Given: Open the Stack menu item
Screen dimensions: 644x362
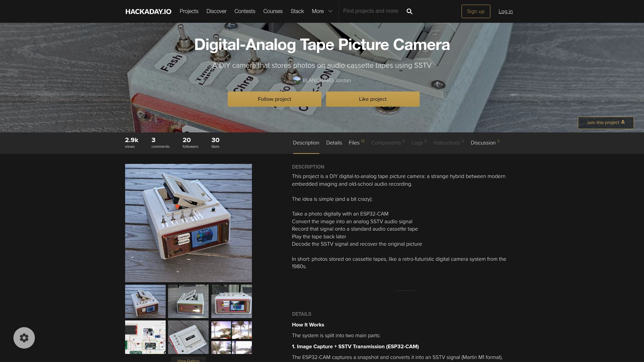Looking at the screenshot, I should pos(297,11).
